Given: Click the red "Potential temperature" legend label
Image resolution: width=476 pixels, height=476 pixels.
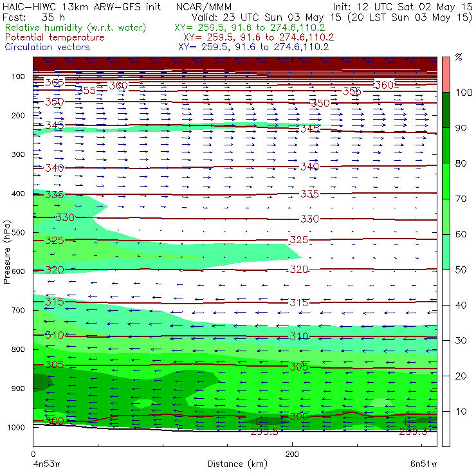Looking at the screenshot, I should 54,37.
